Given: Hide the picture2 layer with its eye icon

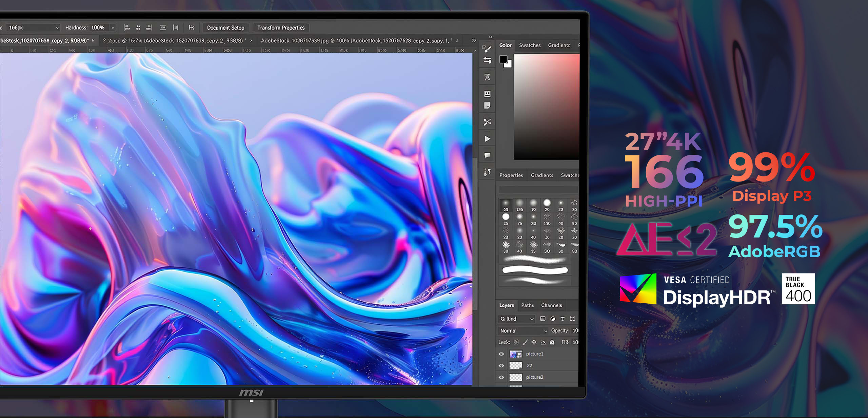Looking at the screenshot, I should 501,377.
